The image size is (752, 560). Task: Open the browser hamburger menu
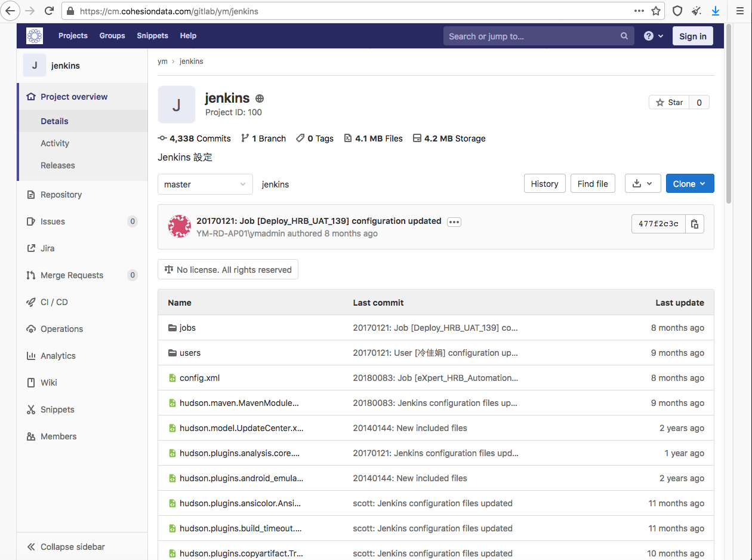coord(739,11)
